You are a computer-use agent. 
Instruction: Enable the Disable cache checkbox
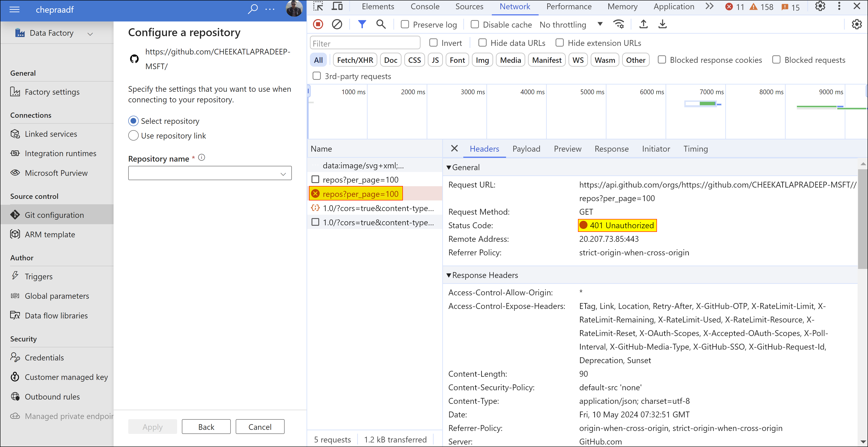(474, 24)
